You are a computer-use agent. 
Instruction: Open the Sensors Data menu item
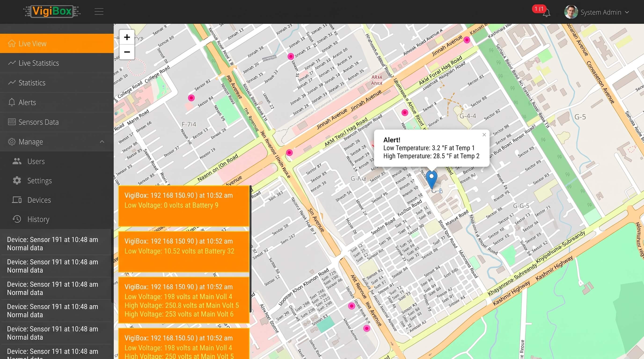[x=57, y=122]
